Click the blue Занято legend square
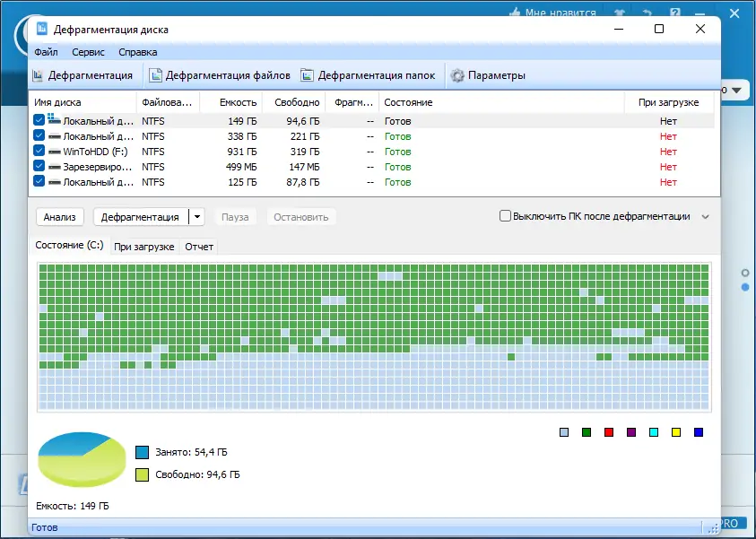The image size is (756, 539). (143, 452)
